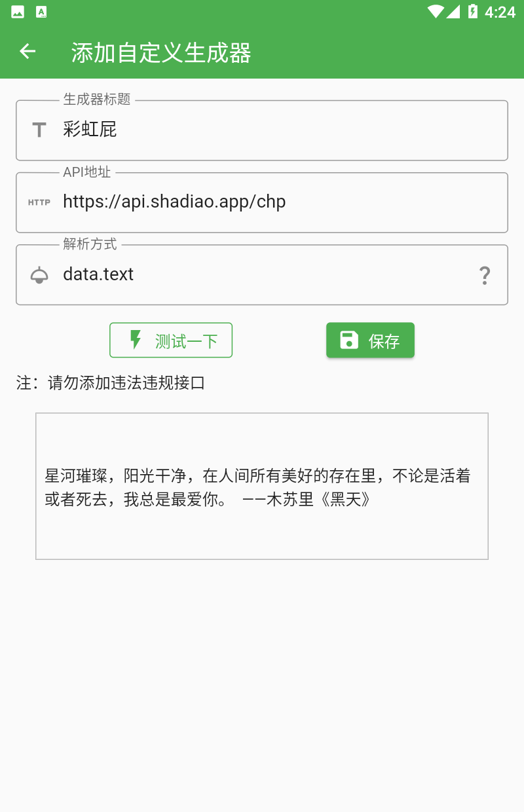524x812 pixels.
Task: Open the question mark help icon
Action: tap(485, 275)
